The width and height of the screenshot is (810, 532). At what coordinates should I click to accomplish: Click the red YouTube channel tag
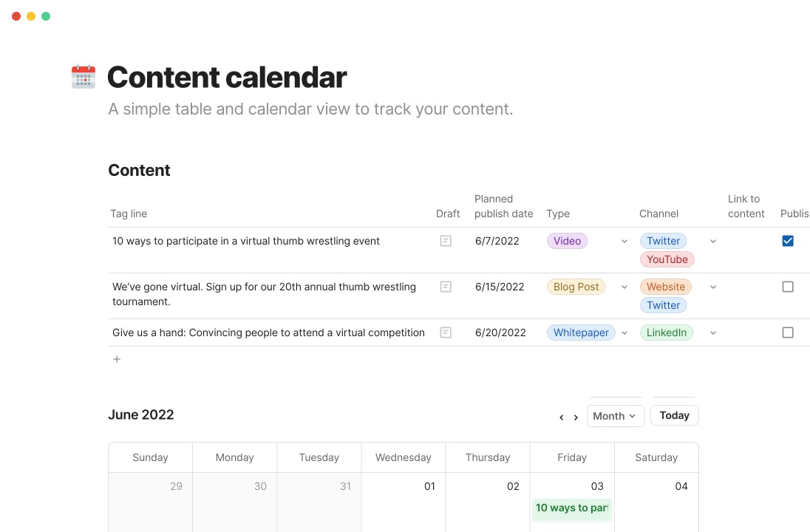point(667,259)
